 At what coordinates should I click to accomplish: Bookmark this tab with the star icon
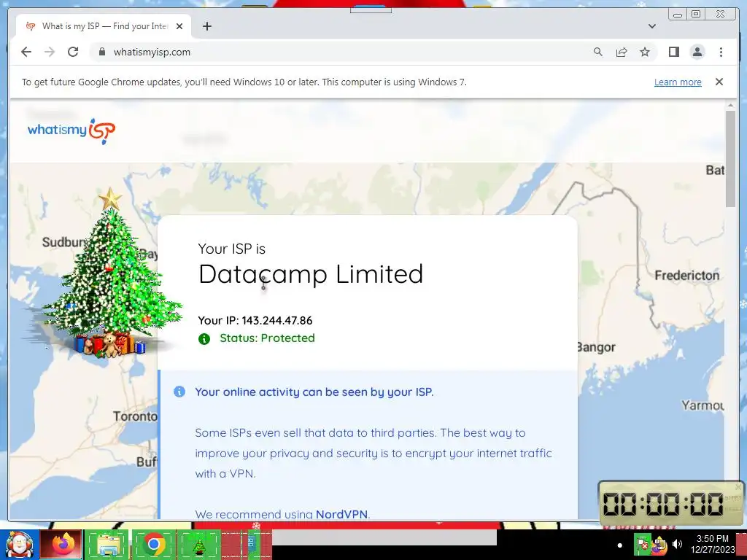click(645, 52)
